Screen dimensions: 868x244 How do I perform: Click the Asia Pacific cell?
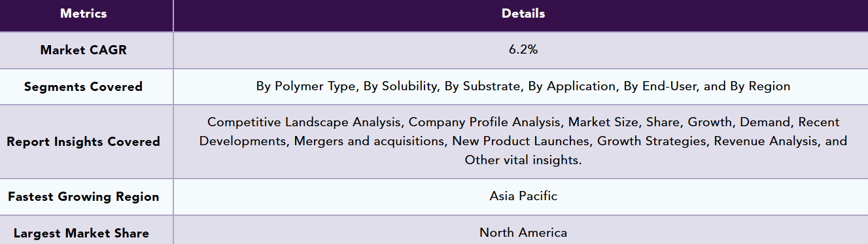coord(523,196)
